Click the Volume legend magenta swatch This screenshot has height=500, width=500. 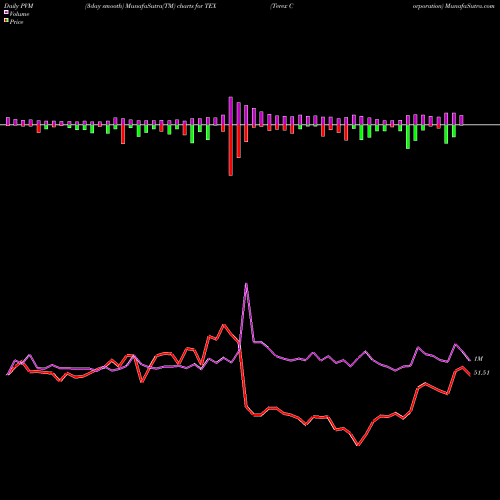(6, 13)
